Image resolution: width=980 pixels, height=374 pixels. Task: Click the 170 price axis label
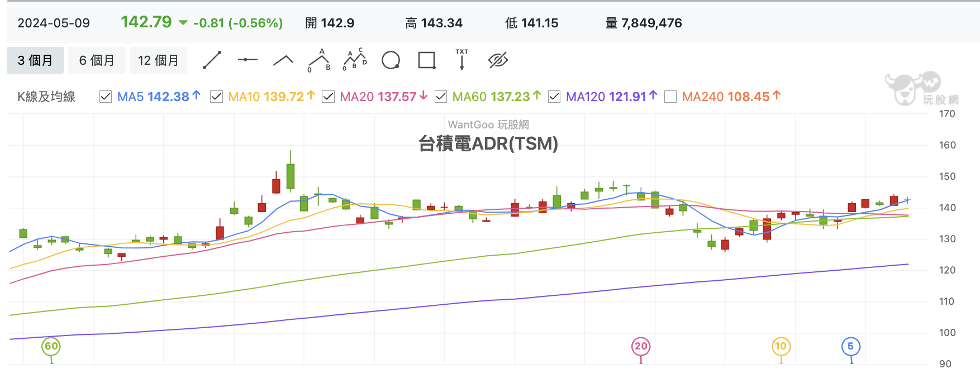tap(947, 114)
